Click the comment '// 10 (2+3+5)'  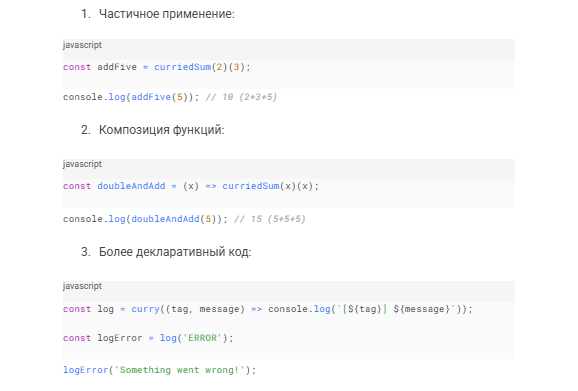click(241, 97)
